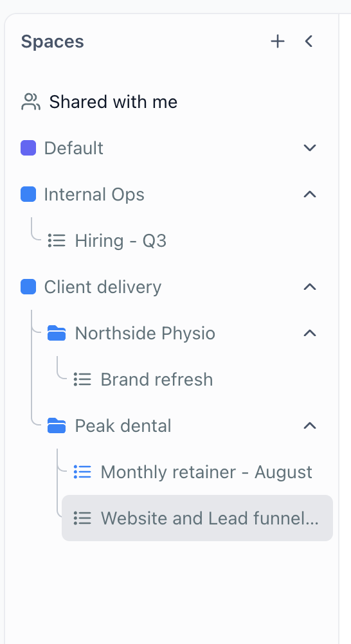Open the Hiring - Q3 list
The height and width of the screenshot is (644, 351).
tap(120, 240)
